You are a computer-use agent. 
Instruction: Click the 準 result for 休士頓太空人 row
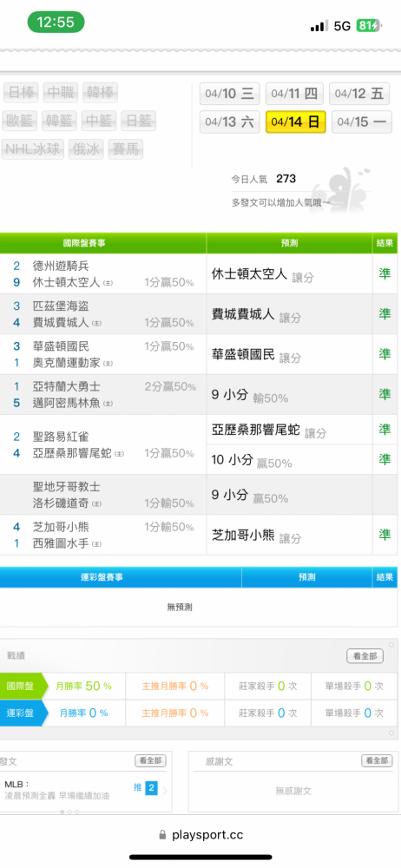coord(385,273)
